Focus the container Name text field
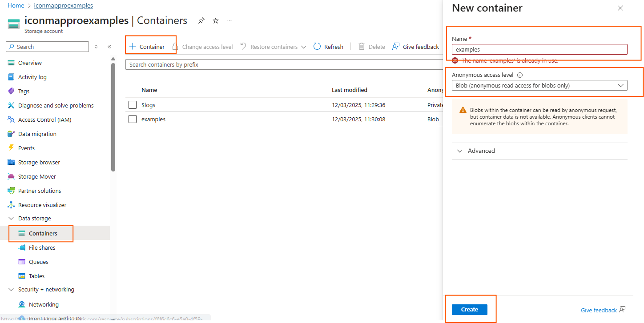 [539, 49]
